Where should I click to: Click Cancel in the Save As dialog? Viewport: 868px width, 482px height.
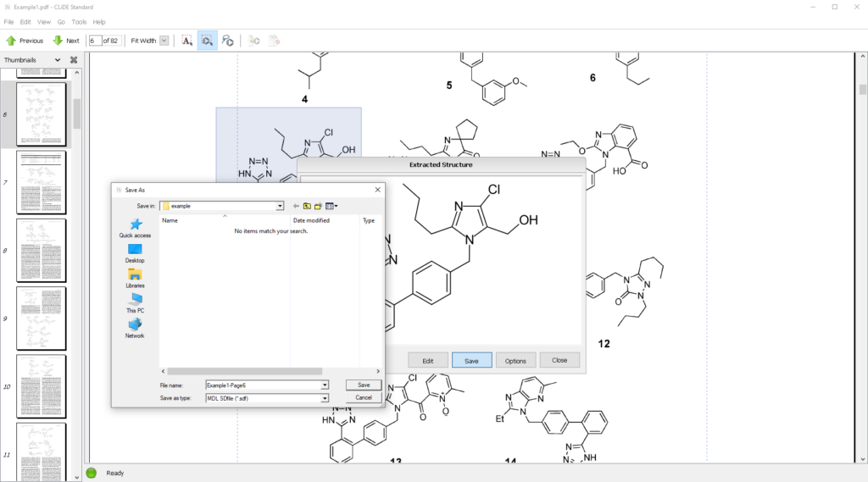[x=364, y=397]
